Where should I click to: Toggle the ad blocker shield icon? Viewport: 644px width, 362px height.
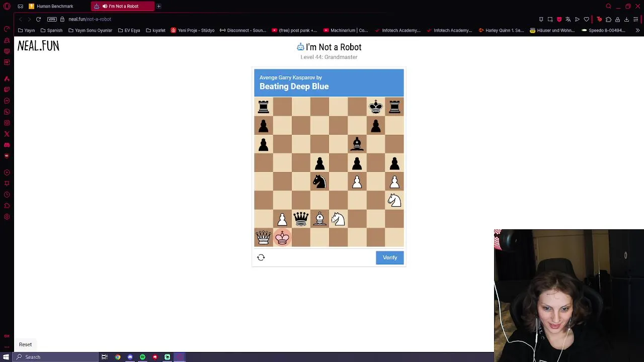[x=559, y=19]
